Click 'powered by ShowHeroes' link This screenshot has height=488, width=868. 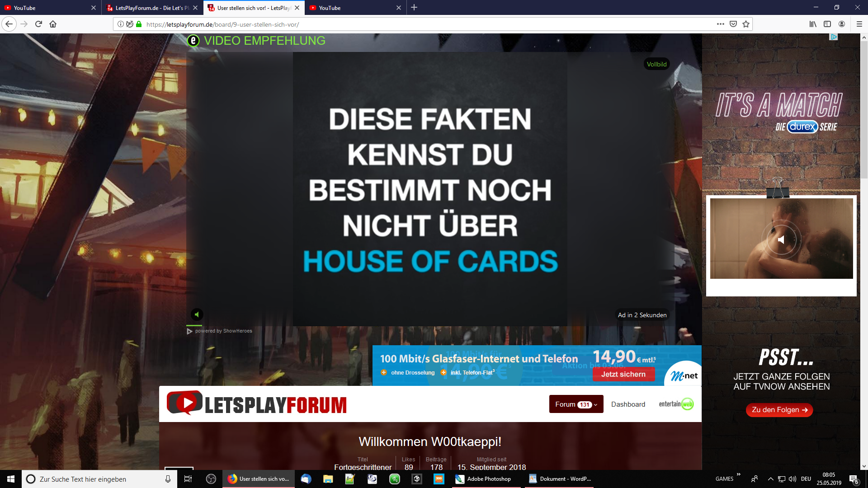220,331
